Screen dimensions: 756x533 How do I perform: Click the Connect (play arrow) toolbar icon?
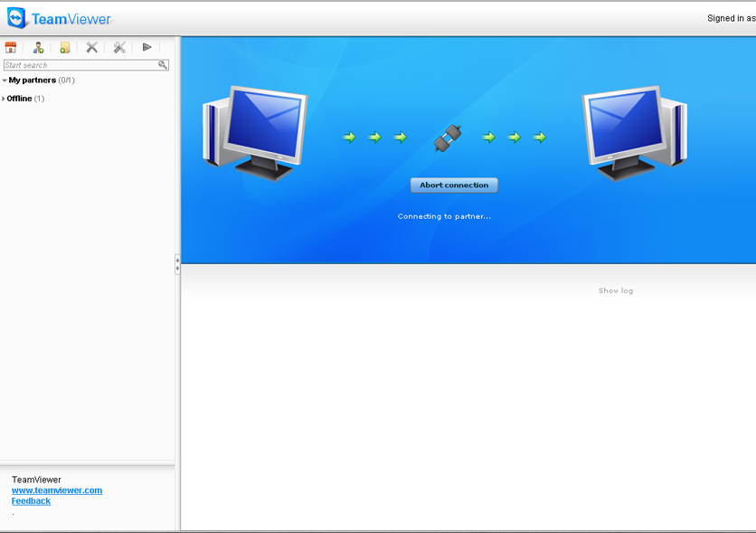[x=147, y=47]
